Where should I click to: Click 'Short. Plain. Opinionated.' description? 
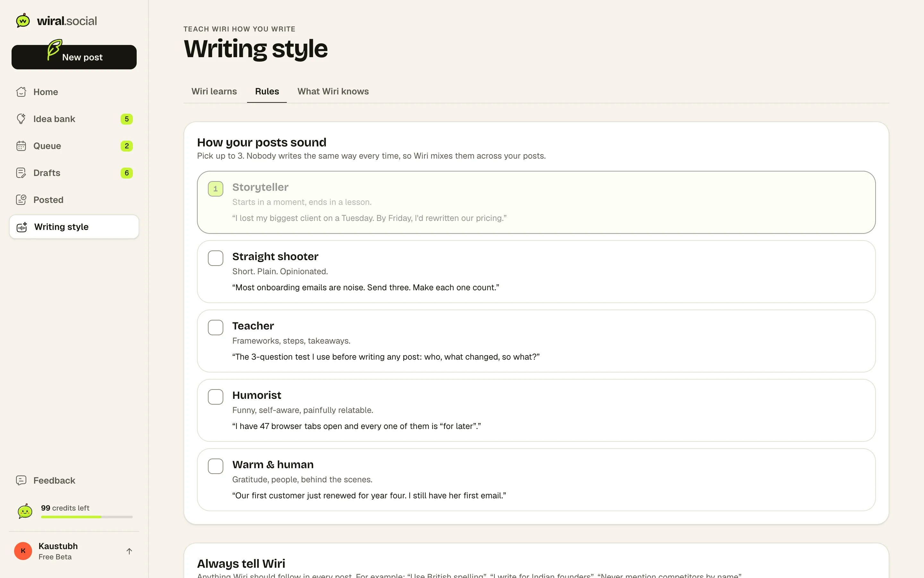pyautogui.click(x=280, y=271)
